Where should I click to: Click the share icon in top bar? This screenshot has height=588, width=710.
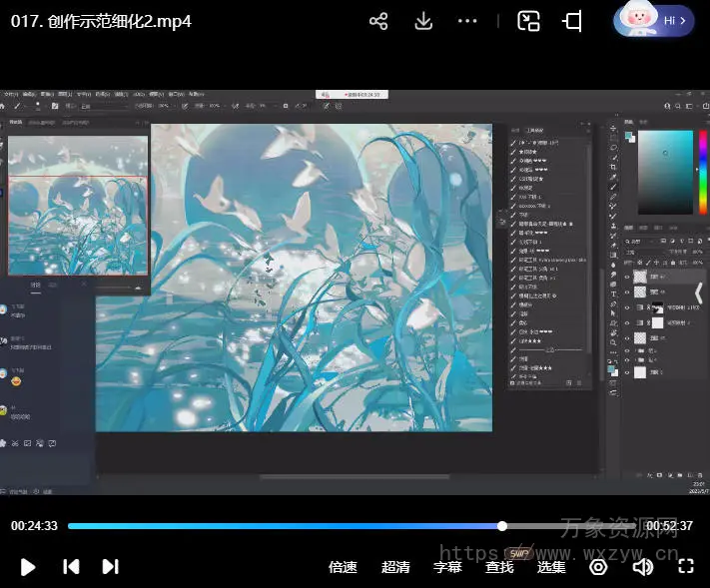pyautogui.click(x=378, y=21)
